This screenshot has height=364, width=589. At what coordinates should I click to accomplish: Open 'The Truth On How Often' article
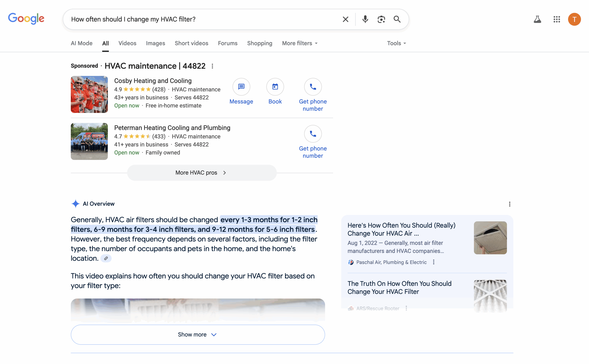(x=399, y=287)
